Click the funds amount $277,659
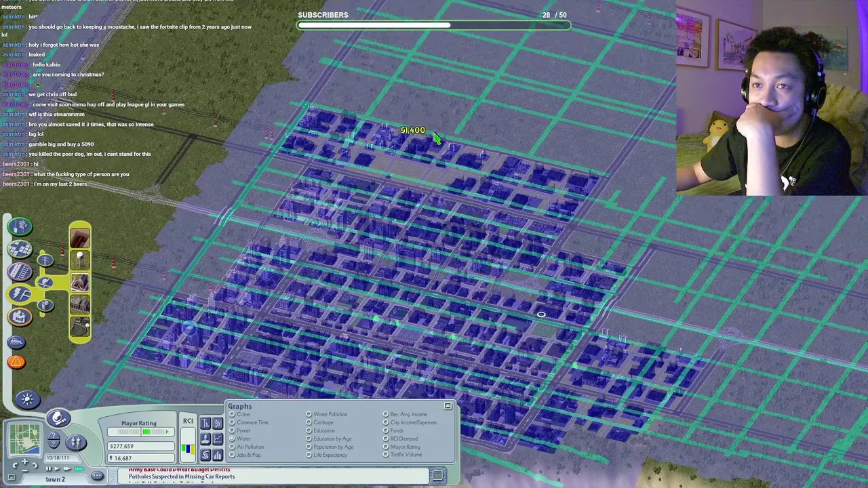The width and height of the screenshot is (868, 488). point(141,446)
